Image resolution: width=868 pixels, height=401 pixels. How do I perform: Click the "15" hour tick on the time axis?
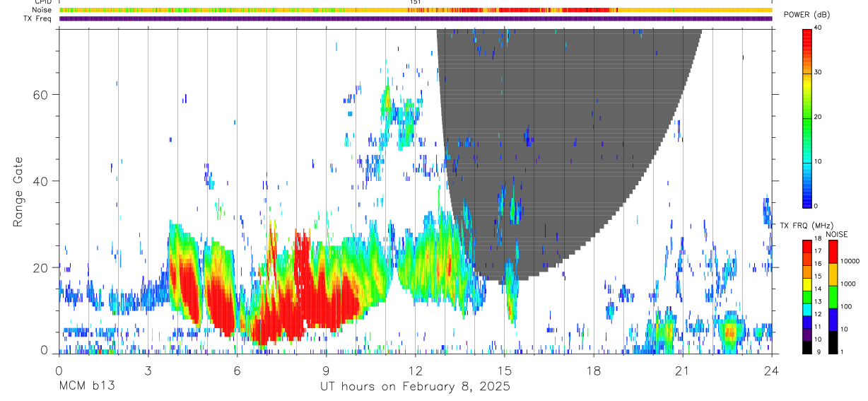504,370
